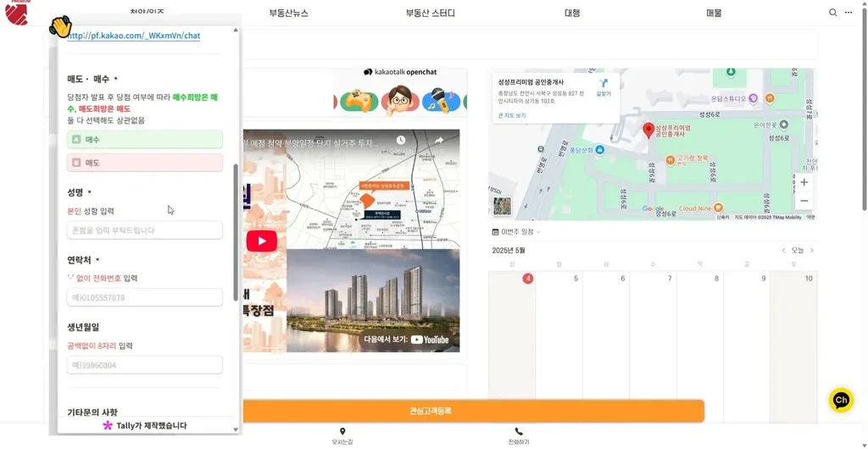Select day 6 in the calendar
868x449 pixels.
[x=623, y=279]
